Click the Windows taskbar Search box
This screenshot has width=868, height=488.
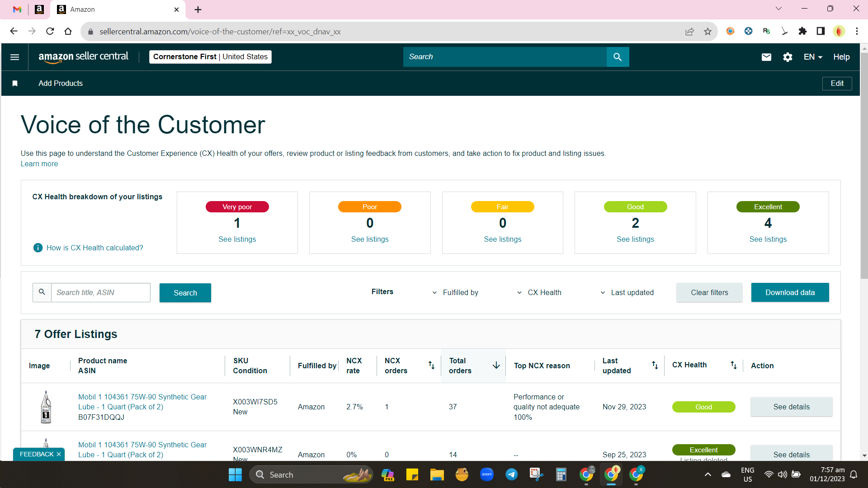[311, 474]
